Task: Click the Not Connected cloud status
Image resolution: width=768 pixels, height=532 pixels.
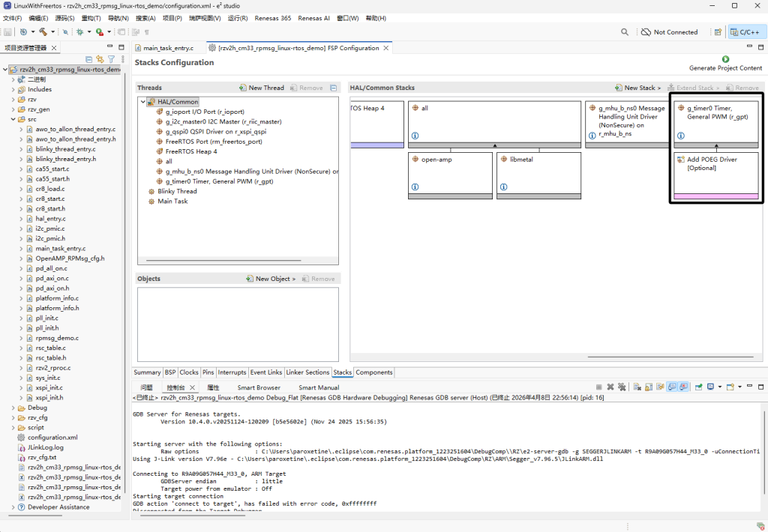Action: pos(669,32)
